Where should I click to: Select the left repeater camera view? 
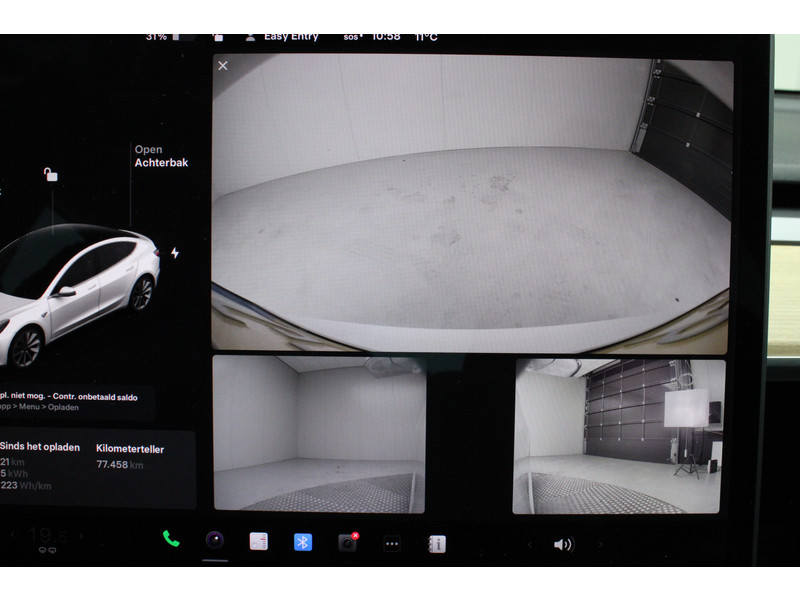319,434
